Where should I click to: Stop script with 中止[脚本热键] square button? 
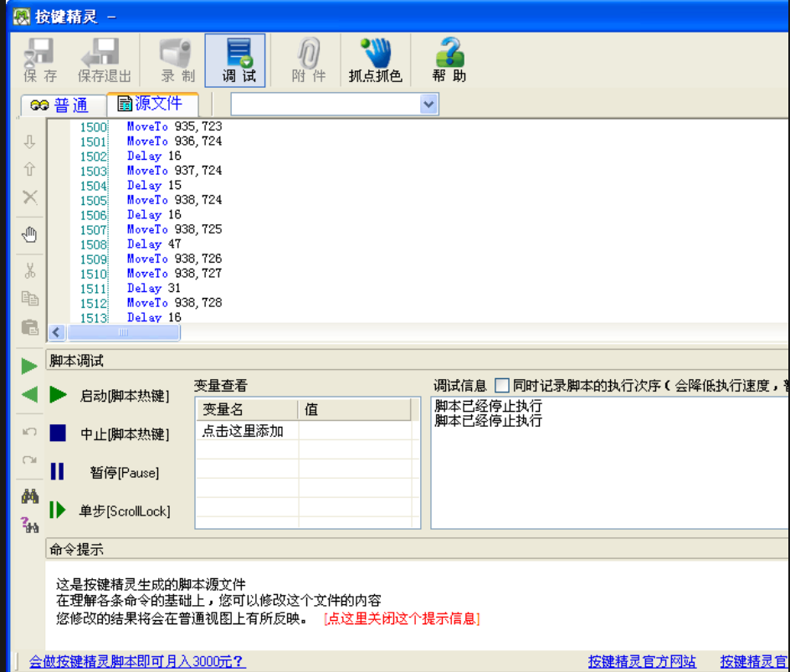pyautogui.click(x=110, y=433)
